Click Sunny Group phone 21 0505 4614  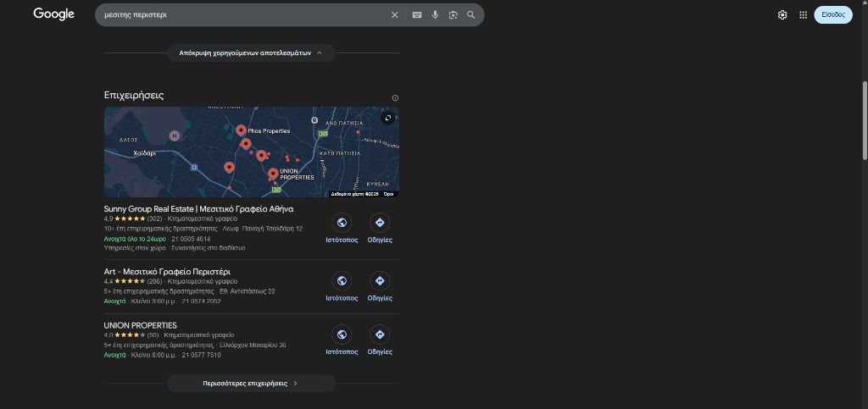191,239
